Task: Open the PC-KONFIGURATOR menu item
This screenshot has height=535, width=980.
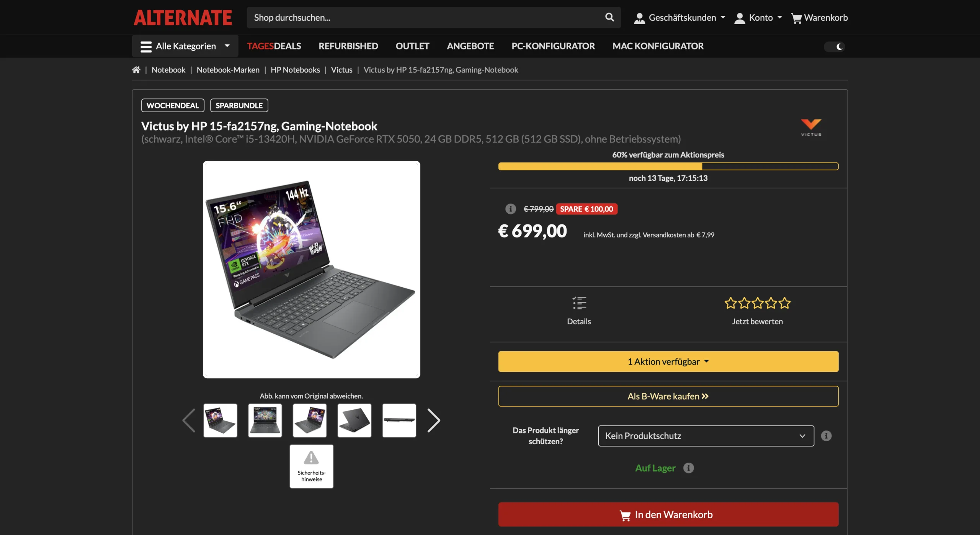Action: click(x=553, y=46)
